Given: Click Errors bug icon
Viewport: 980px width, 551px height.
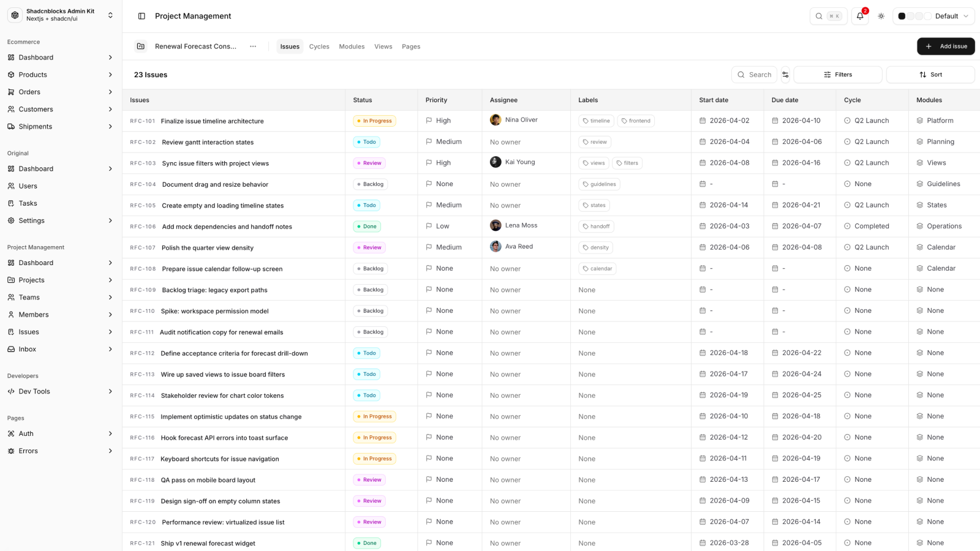Looking at the screenshot, I should (11, 451).
